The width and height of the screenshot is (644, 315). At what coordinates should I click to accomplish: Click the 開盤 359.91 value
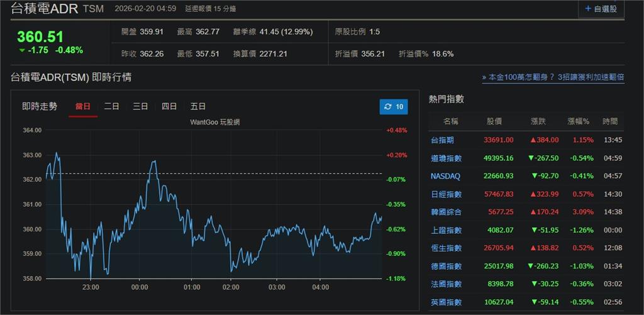pos(152,32)
